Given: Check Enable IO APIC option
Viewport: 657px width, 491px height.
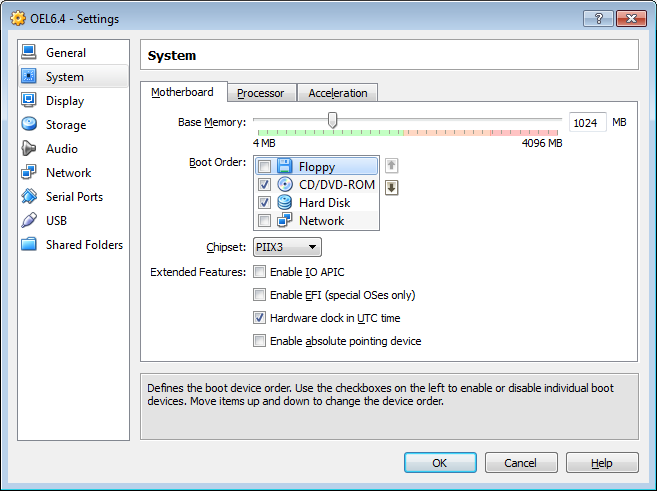Looking at the screenshot, I should pos(259,272).
